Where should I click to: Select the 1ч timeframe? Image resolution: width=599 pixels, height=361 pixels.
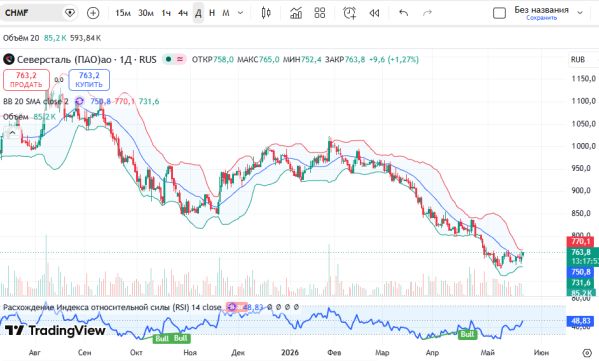tap(166, 13)
